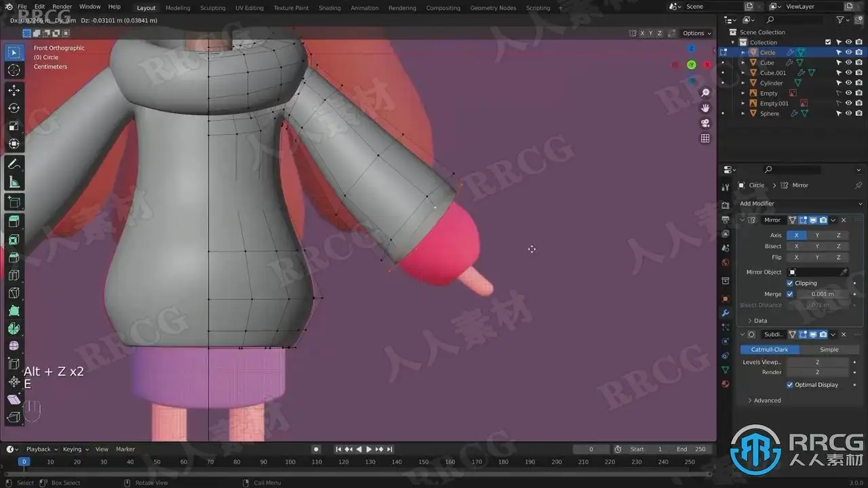This screenshot has height=488, width=868.
Task: Disable rendering of the Empty.001 object
Action: [859, 103]
